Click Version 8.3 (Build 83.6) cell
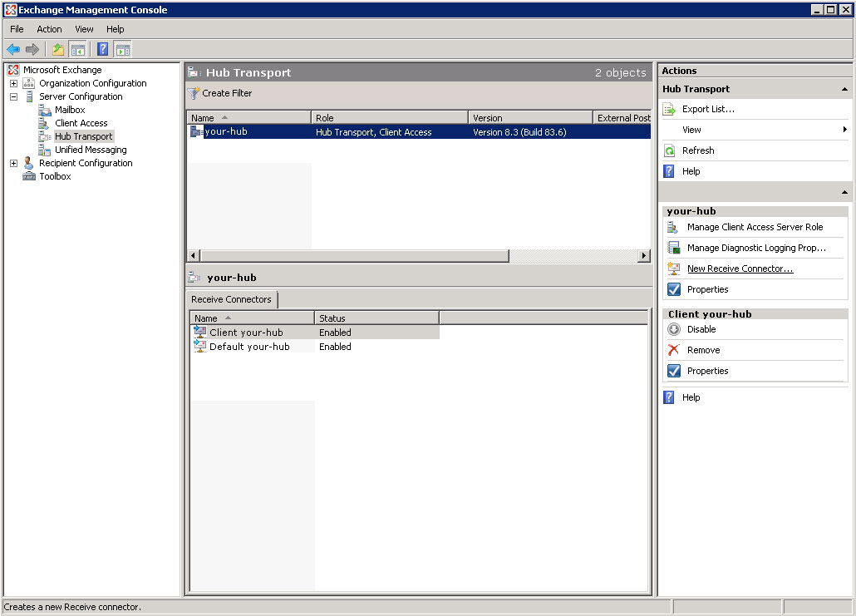 click(519, 132)
